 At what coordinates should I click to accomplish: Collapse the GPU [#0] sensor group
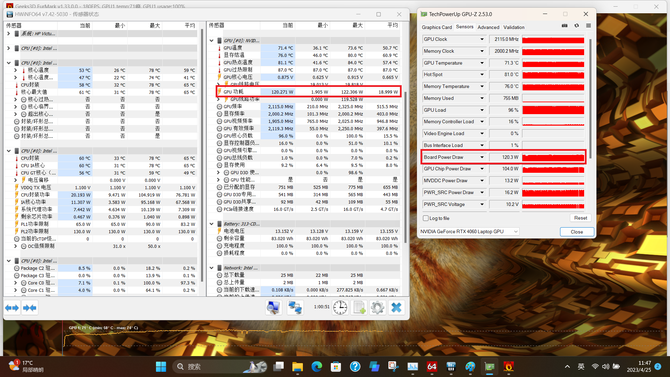point(212,41)
